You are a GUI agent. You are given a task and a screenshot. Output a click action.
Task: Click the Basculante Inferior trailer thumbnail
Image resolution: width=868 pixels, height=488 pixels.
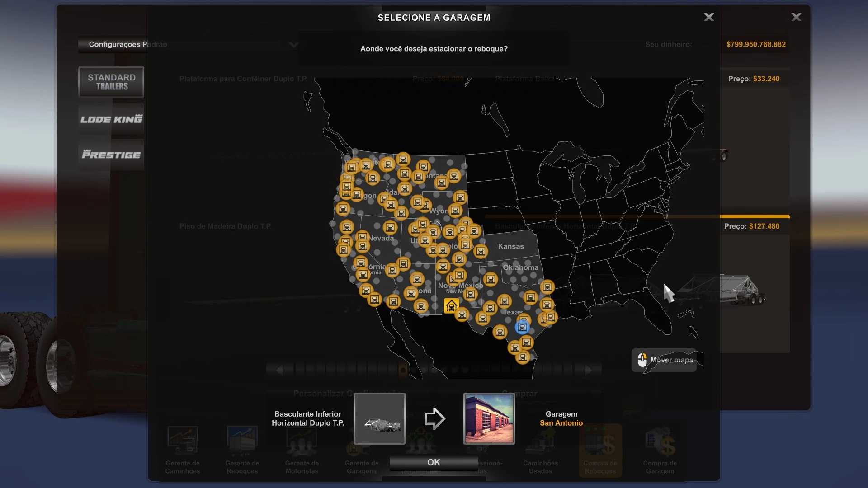(380, 418)
